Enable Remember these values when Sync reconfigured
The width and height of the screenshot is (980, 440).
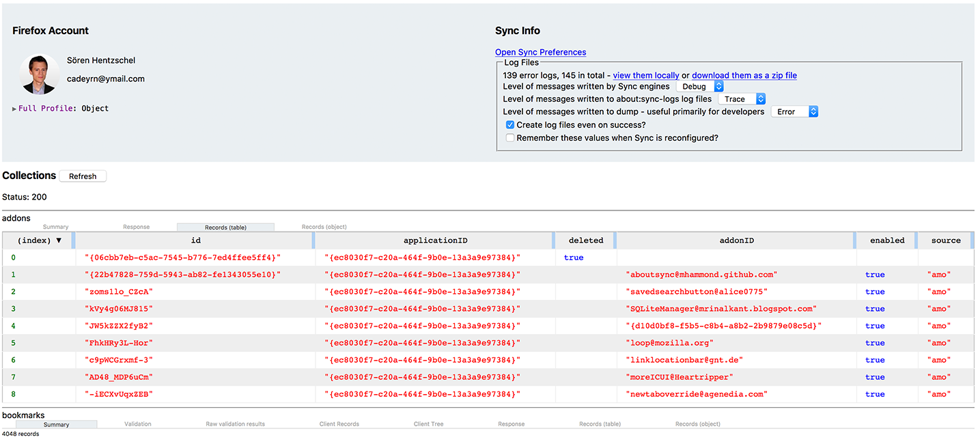tap(510, 138)
